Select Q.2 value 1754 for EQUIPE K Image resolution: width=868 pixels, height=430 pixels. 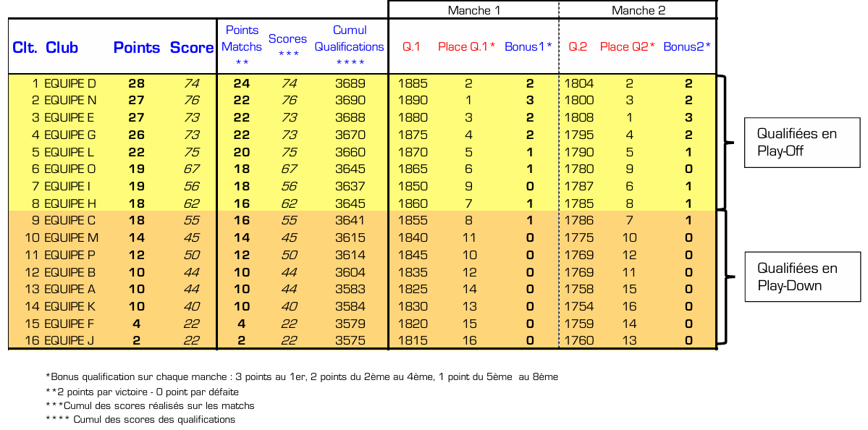point(579,307)
